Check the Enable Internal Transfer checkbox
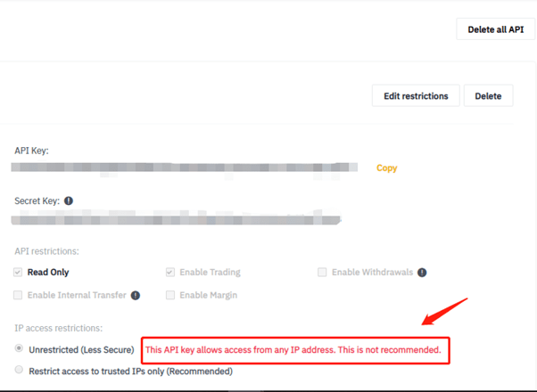This screenshot has height=392, width=537. pos(18,295)
